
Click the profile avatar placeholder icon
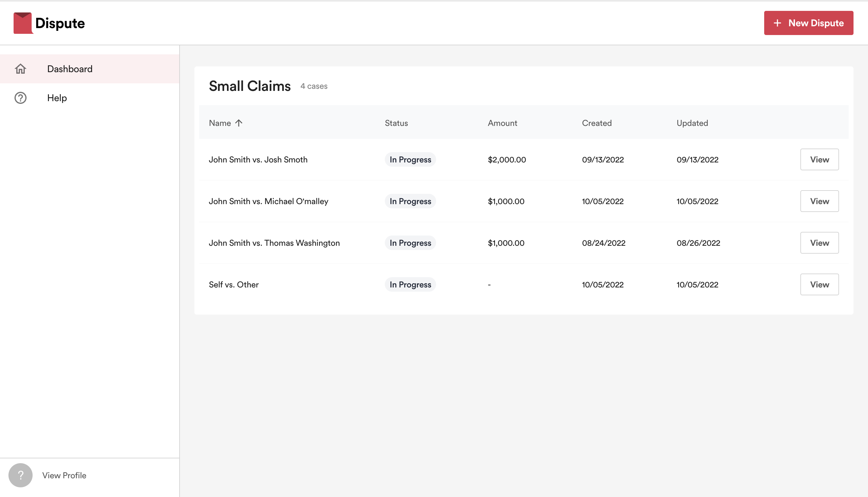(21, 475)
